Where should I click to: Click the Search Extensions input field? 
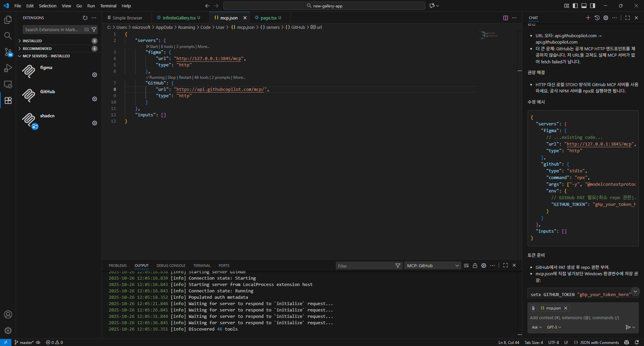click(x=52, y=30)
